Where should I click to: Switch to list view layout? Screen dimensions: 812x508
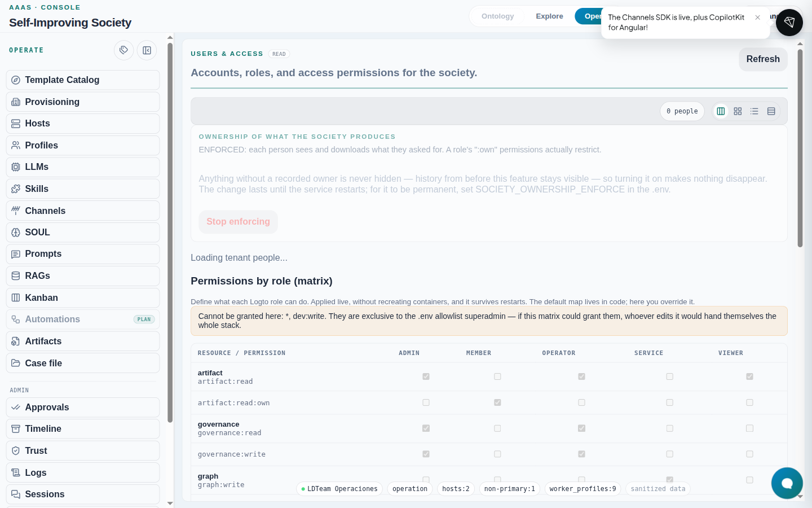pos(754,111)
